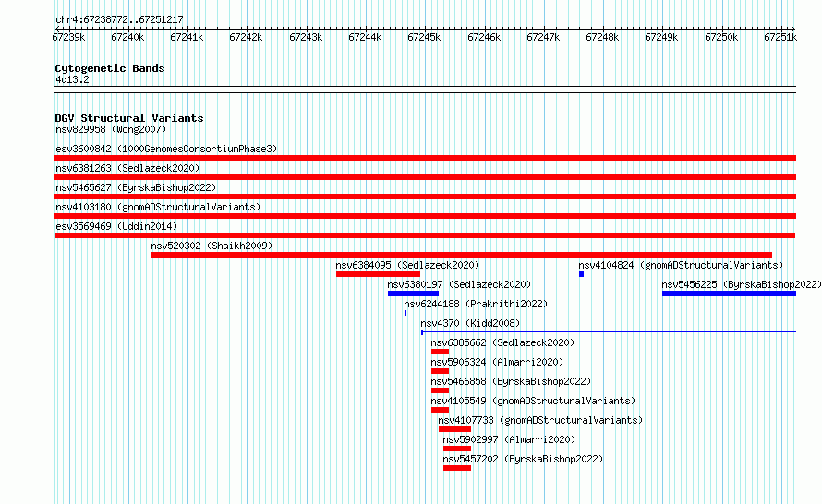822x504 pixels.
Task: Open nsv5456225 (ByrskaBishop2022) label
Action: point(742,284)
